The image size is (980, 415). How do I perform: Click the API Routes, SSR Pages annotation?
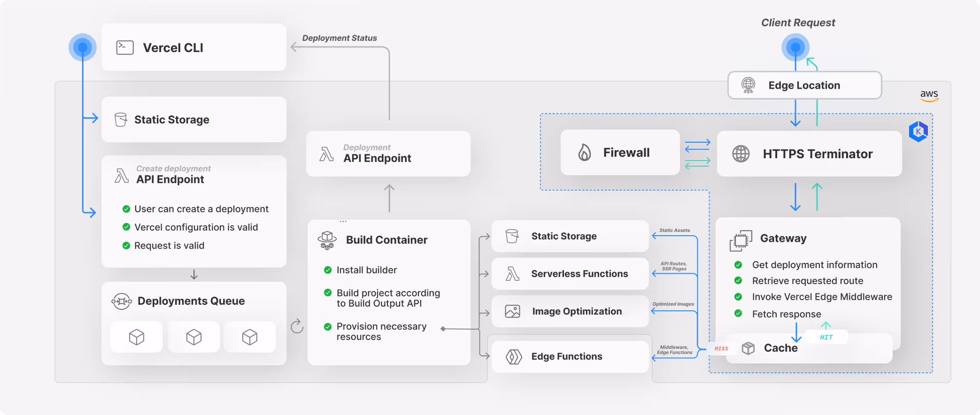[674, 266]
